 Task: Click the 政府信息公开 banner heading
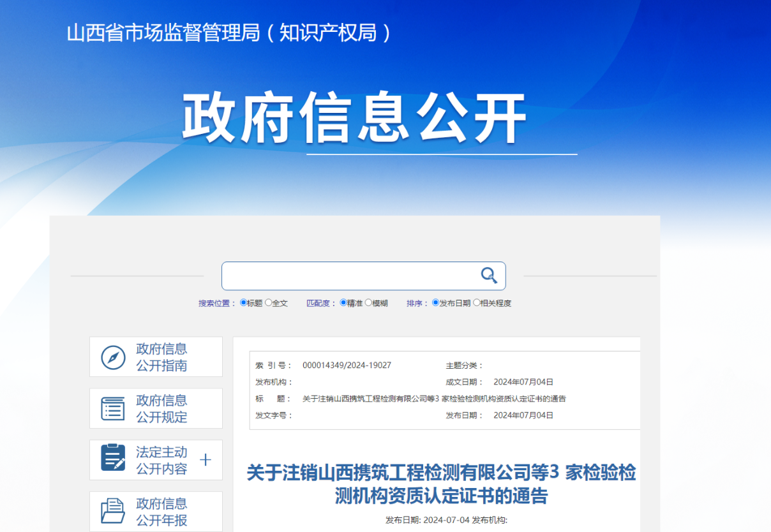click(355, 119)
